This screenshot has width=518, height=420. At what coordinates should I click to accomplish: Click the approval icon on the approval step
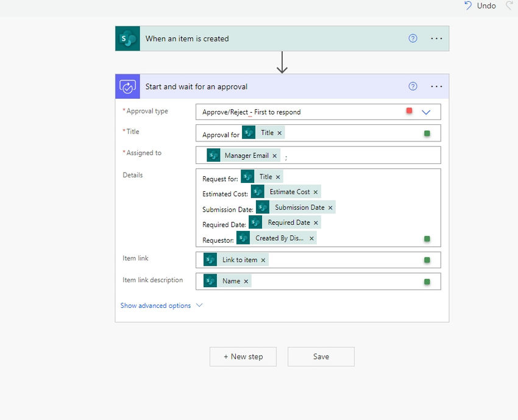(x=127, y=87)
